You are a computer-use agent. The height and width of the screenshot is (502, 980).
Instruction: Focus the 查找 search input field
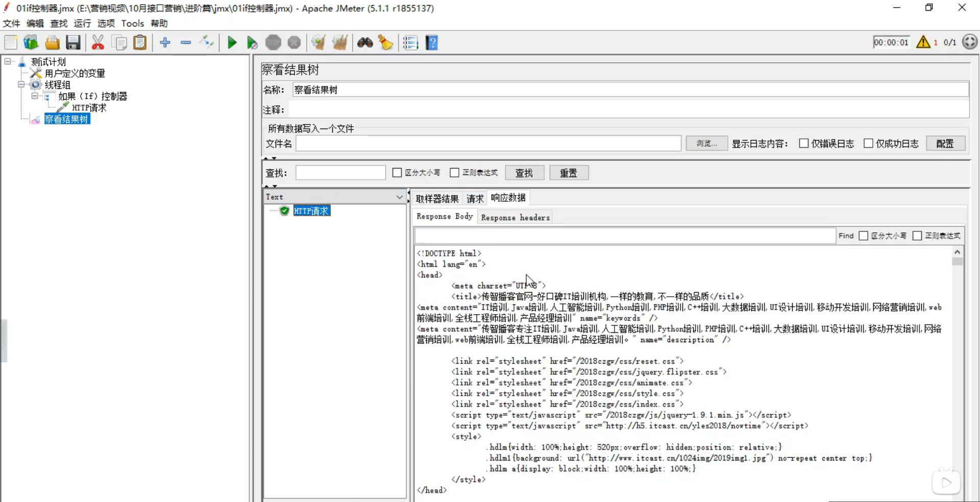click(340, 173)
